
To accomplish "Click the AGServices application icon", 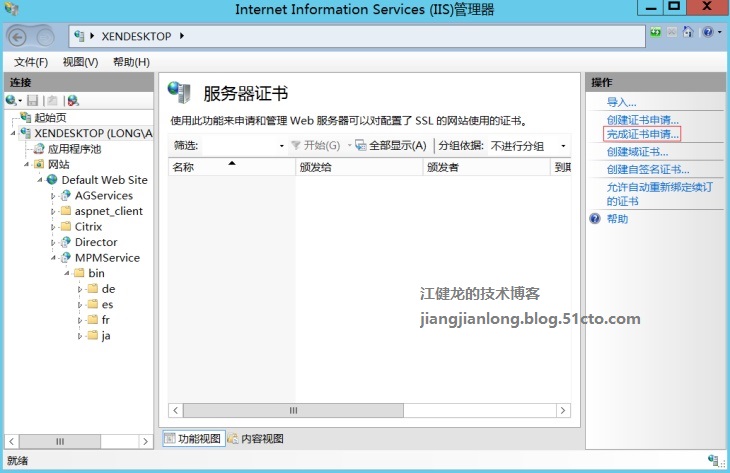I will 66,195.
